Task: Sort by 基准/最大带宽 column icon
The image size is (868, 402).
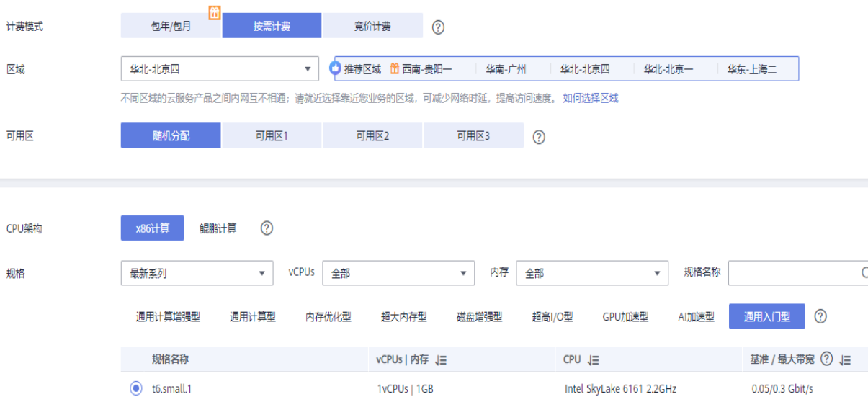Action: point(846,360)
